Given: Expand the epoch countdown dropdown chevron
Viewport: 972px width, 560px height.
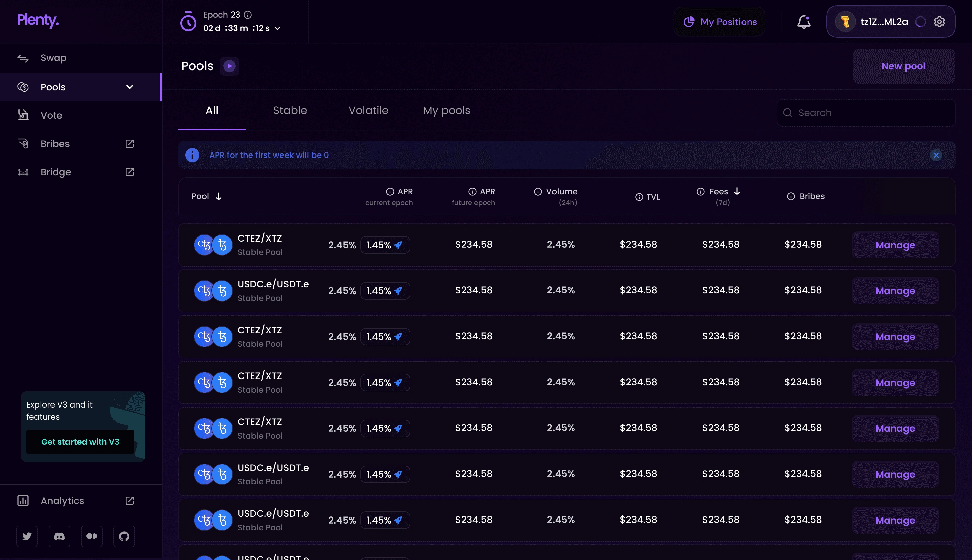Looking at the screenshot, I should tap(277, 28).
